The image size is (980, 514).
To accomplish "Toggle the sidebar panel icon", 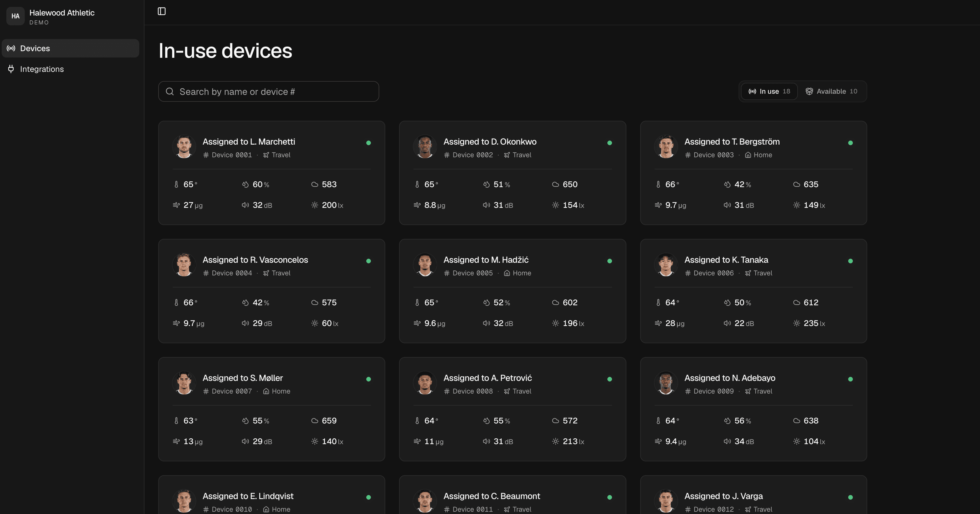I will [162, 11].
